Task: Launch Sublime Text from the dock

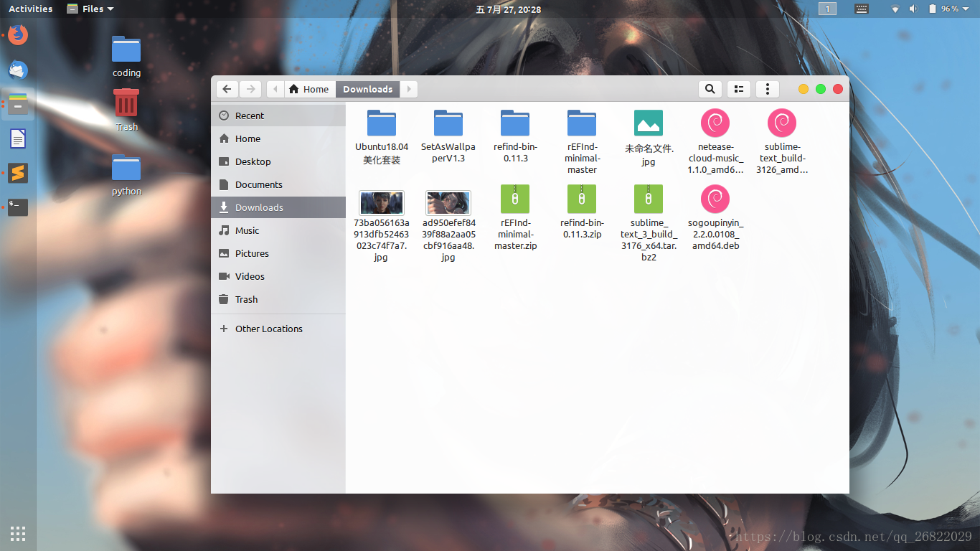Action: (18, 173)
